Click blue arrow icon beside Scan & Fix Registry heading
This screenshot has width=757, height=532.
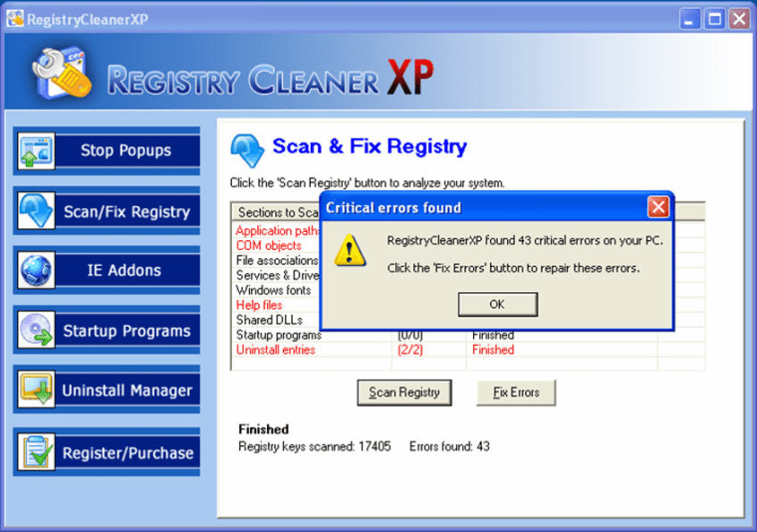click(x=247, y=150)
